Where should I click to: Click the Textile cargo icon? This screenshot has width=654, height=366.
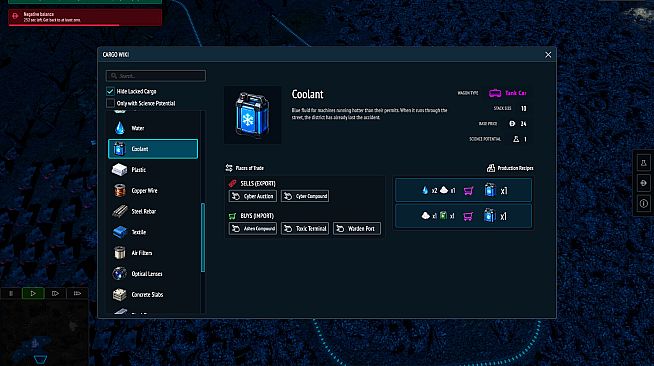[x=120, y=232]
